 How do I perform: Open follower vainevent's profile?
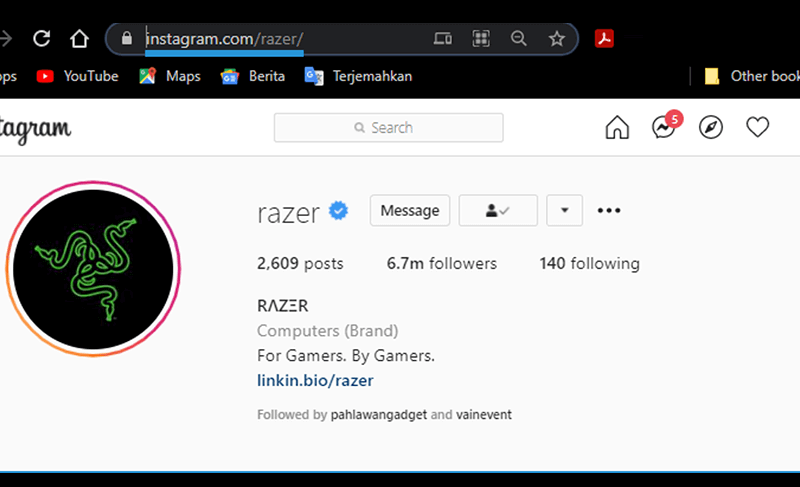click(x=484, y=415)
